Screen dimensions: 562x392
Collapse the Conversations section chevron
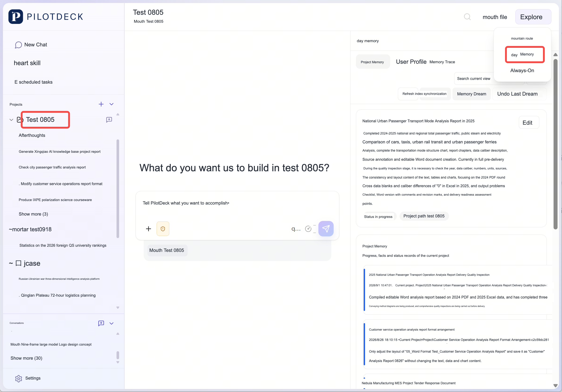click(x=111, y=323)
